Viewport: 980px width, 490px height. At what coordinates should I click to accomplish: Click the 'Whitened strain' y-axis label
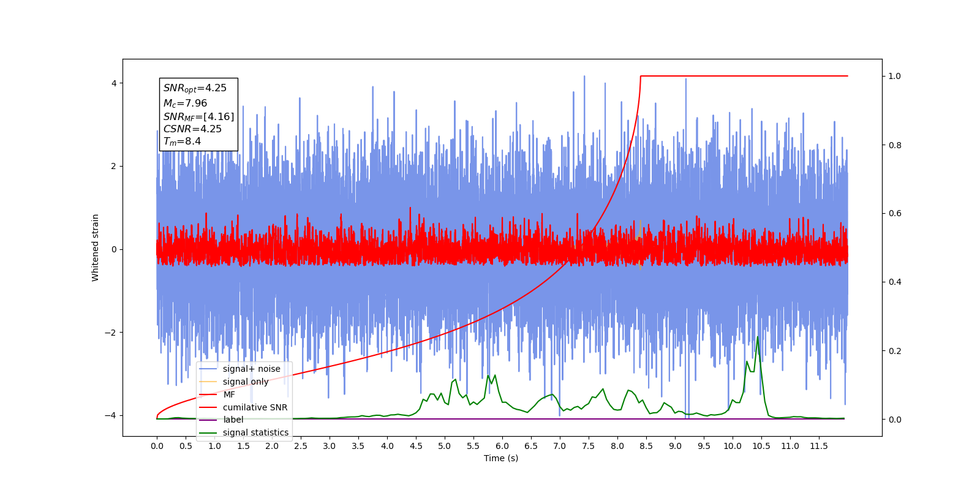[x=96, y=247]
